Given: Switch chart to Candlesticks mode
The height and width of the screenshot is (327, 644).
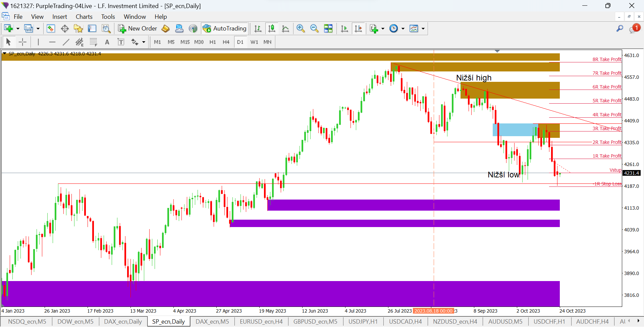Looking at the screenshot, I should click(x=272, y=29).
